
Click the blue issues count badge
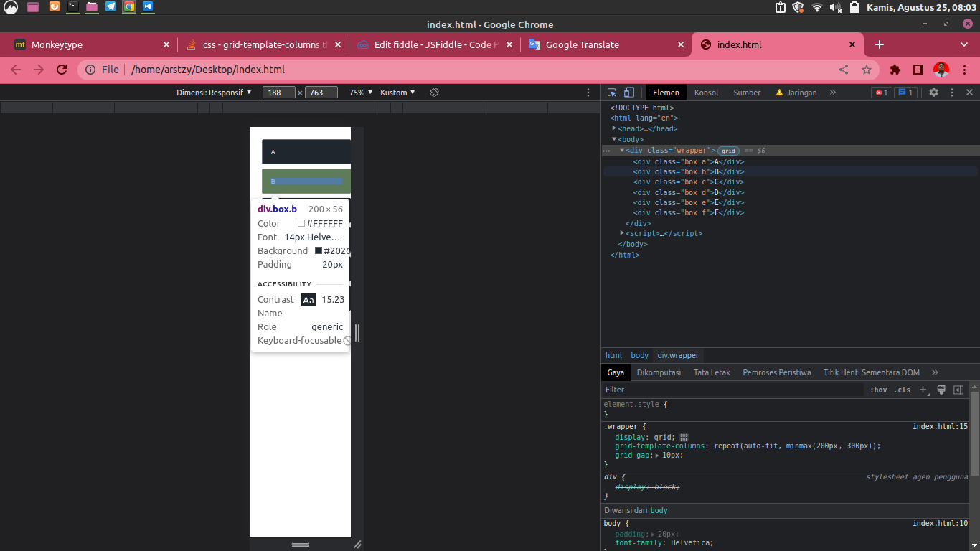pyautogui.click(x=905, y=93)
